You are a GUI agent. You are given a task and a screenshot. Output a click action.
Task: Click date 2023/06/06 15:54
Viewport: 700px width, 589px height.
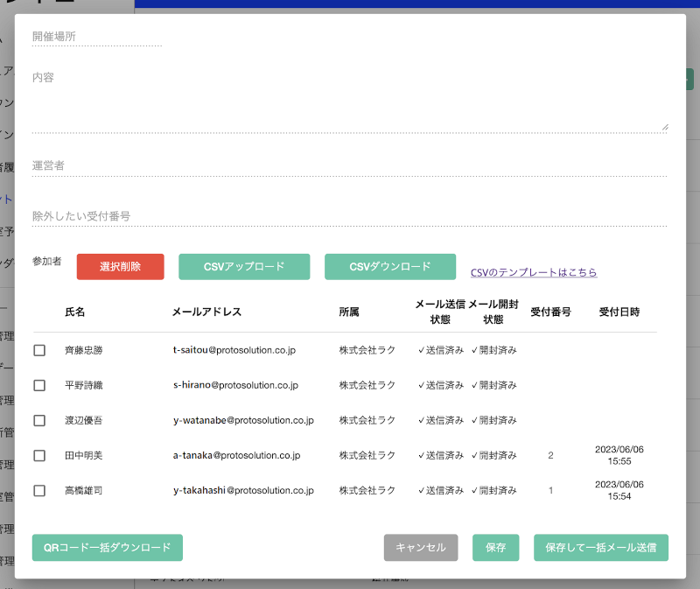point(619,490)
